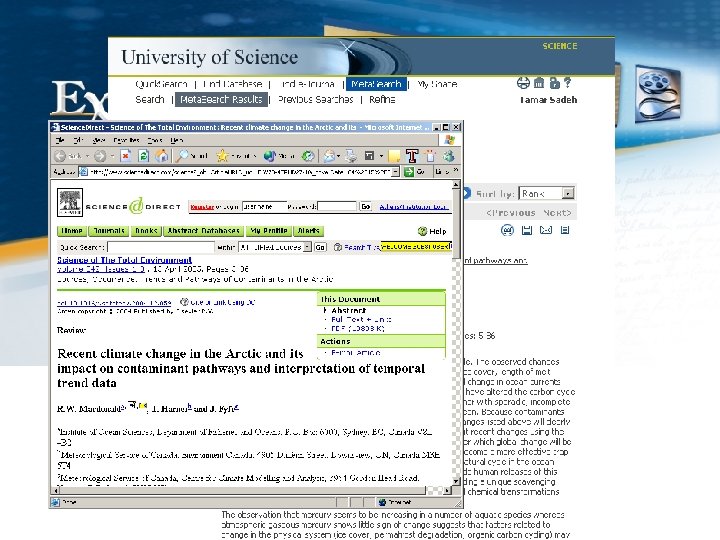The height and width of the screenshot is (540, 720).
Task: Click the Quick Search text field
Action: (x=161, y=247)
